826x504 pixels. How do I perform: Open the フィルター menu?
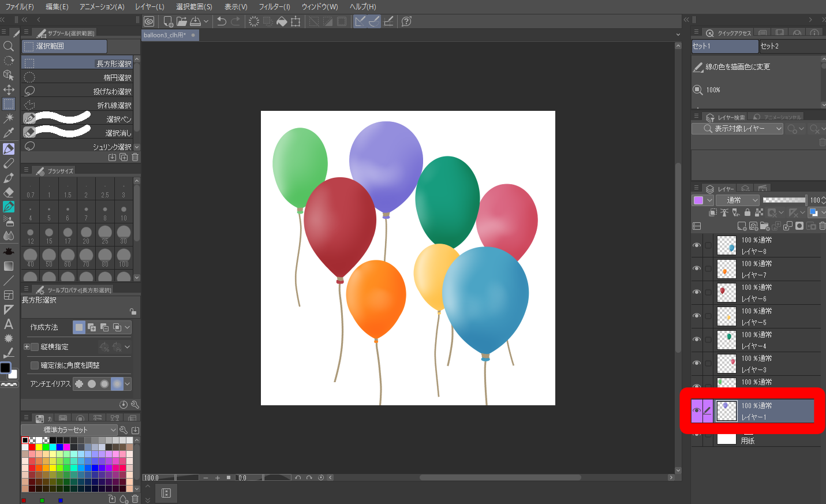274,6
